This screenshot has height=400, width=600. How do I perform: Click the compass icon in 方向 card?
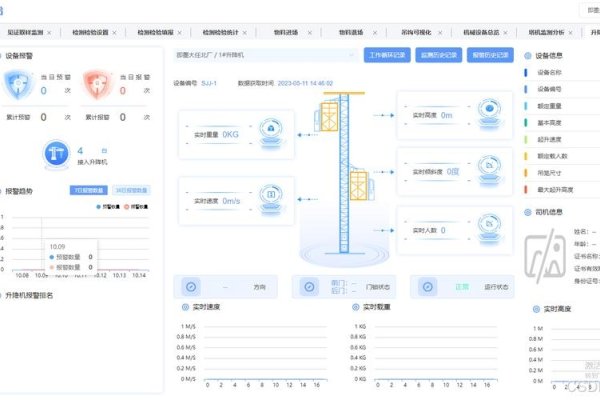click(191, 287)
